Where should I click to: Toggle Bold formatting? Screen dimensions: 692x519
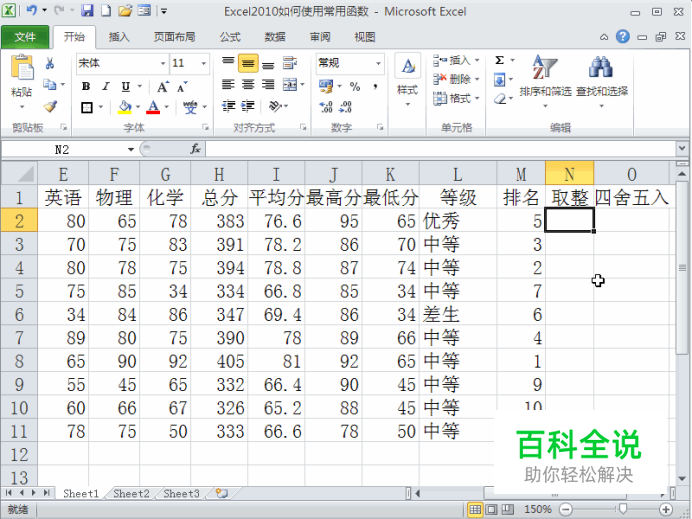click(86, 86)
